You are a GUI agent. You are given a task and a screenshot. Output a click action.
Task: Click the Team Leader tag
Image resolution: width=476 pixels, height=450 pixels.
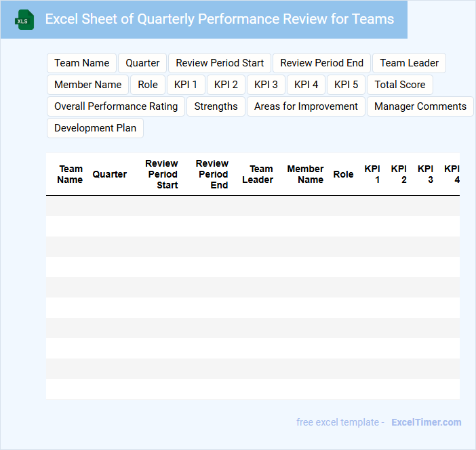pyautogui.click(x=409, y=63)
